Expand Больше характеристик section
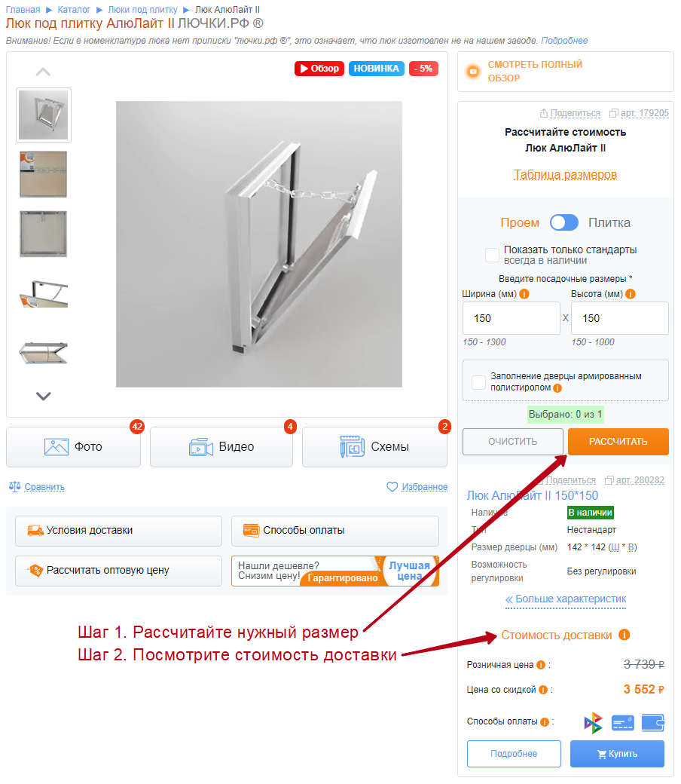This screenshot has height=784, width=681. (x=566, y=599)
